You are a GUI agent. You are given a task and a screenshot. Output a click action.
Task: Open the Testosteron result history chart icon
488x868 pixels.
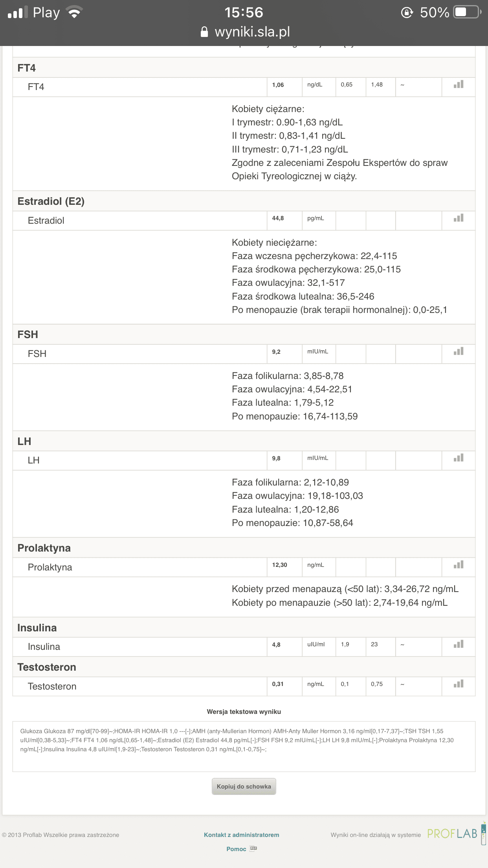point(459,684)
